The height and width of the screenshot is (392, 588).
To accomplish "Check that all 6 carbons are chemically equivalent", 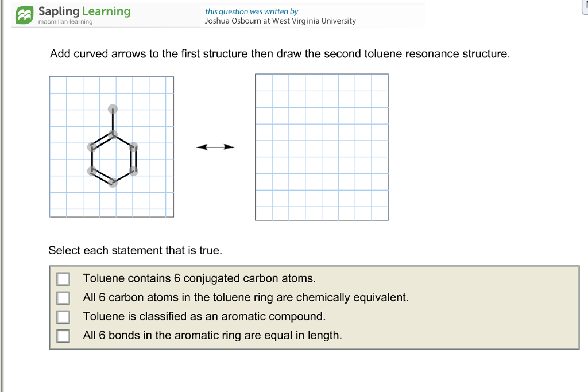I will (63, 297).
